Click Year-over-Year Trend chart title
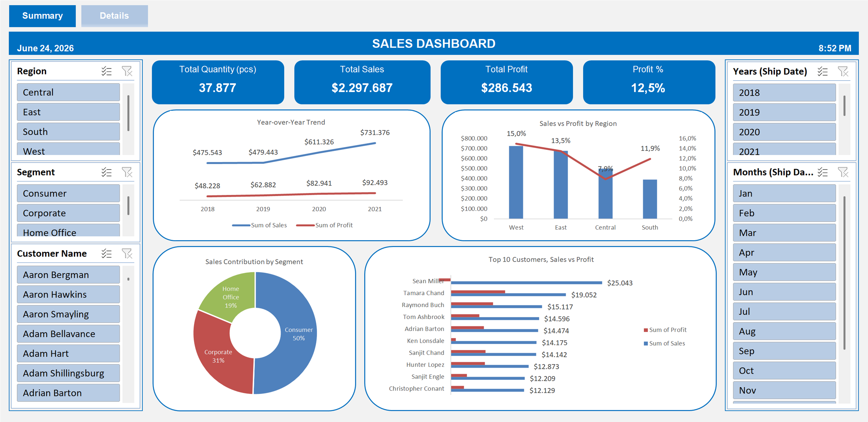Viewport: 868px width, 422px height. (291, 122)
